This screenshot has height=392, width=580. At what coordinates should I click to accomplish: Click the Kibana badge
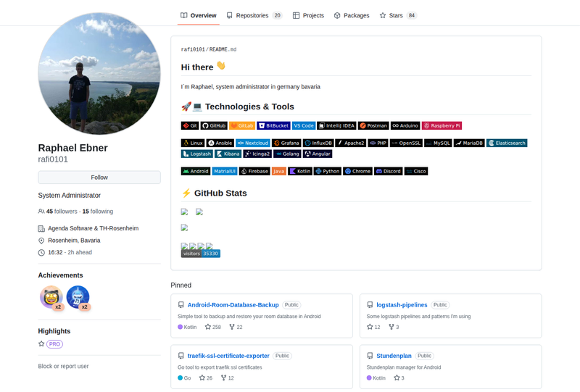pos(228,154)
